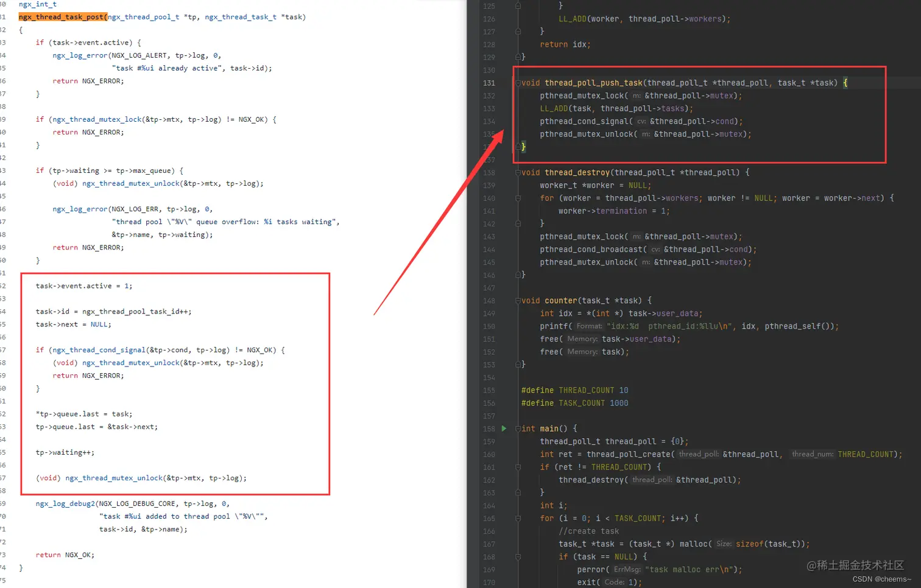The width and height of the screenshot is (921, 588).
Task: Fold the if (task == NULL) block
Action: pos(518,556)
